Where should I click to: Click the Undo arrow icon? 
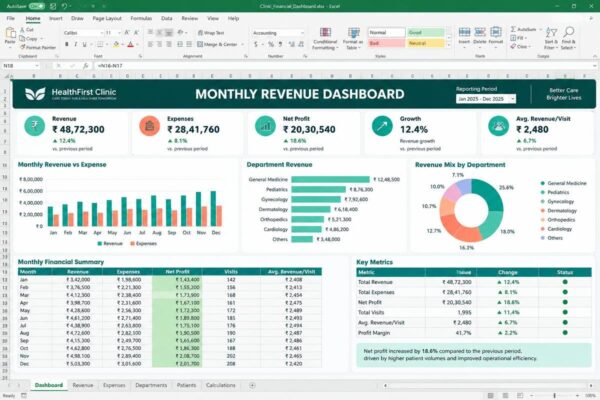[x=65, y=7]
